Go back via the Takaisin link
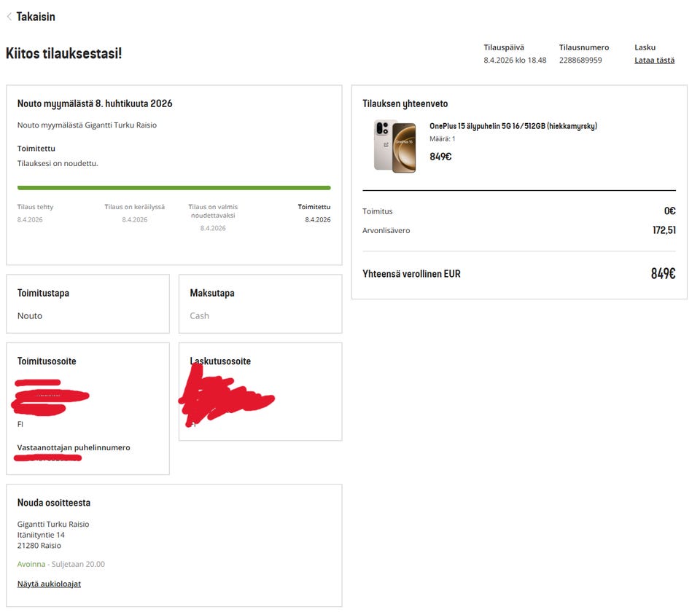The image size is (700, 612). point(36,17)
